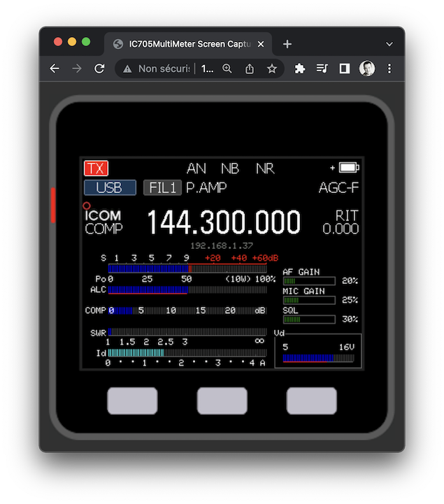Click the address bar URL text
Image resolution: width=444 pixels, height=504 pixels.
pos(207,69)
